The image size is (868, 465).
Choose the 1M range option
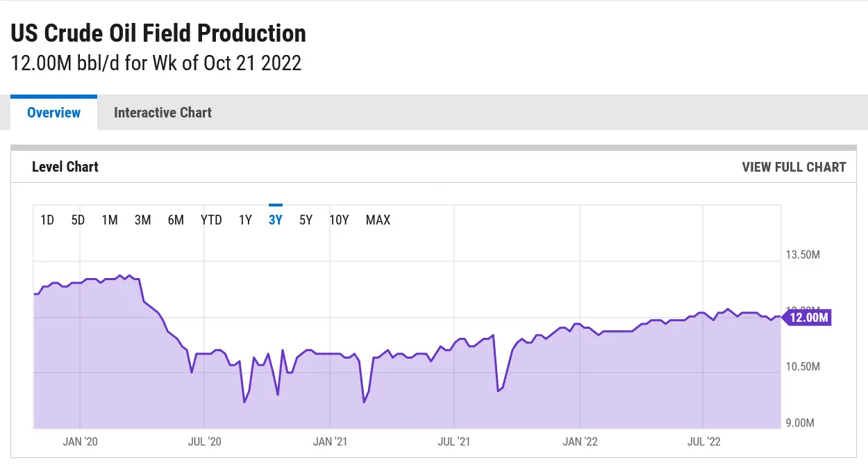tap(110, 220)
